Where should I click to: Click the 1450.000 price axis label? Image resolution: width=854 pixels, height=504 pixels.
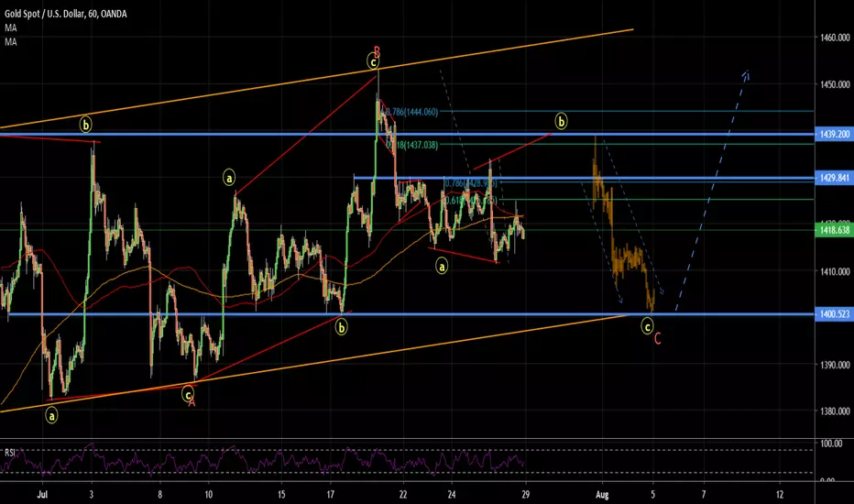tap(835, 84)
